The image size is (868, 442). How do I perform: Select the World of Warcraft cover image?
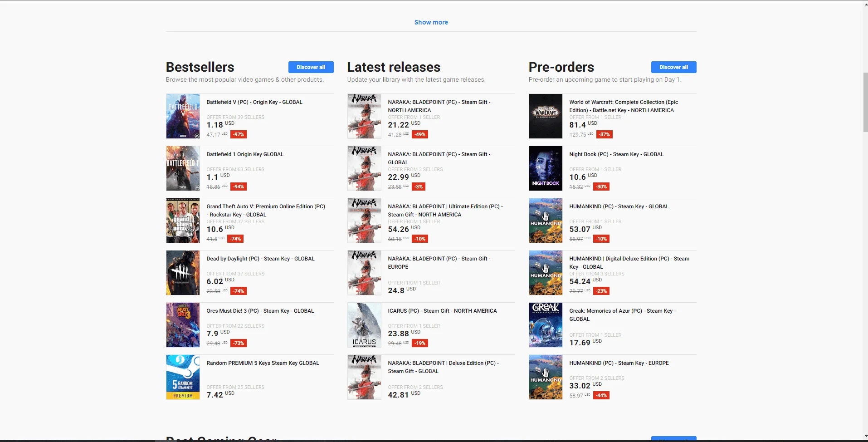[x=546, y=116]
